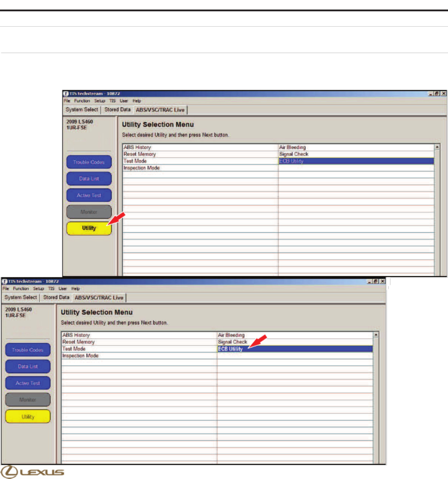Select Inspection Mode row in upper window
The image size is (448, 479).
[x=200, y=168]
